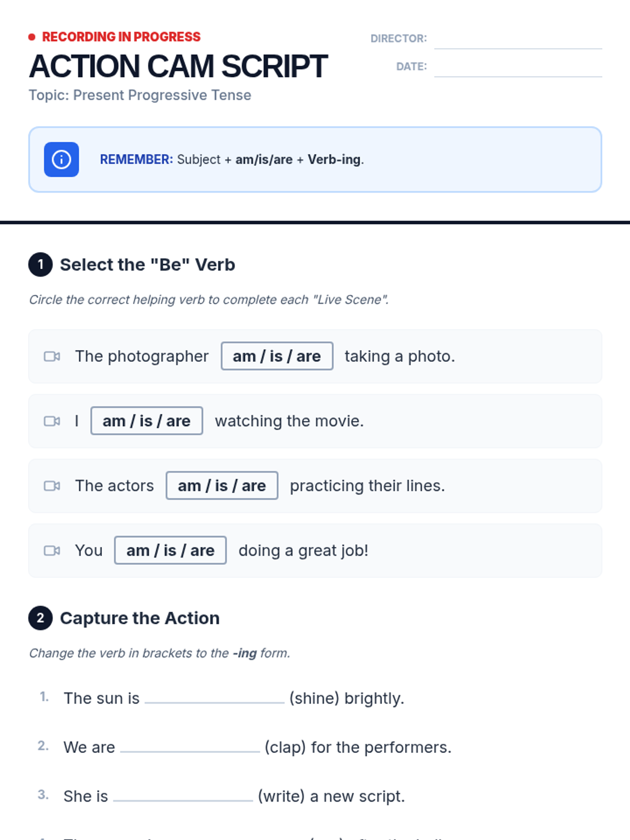630x840 pixels.
Task: Click the blank before '(write) a new script'
Action: coord(183,795)
